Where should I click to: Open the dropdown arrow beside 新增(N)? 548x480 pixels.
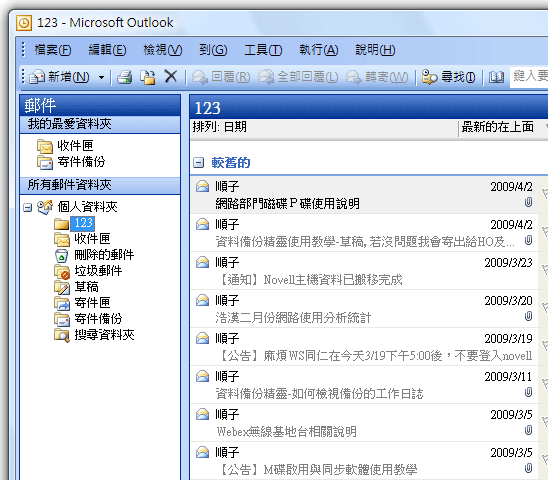click(101, 77)
